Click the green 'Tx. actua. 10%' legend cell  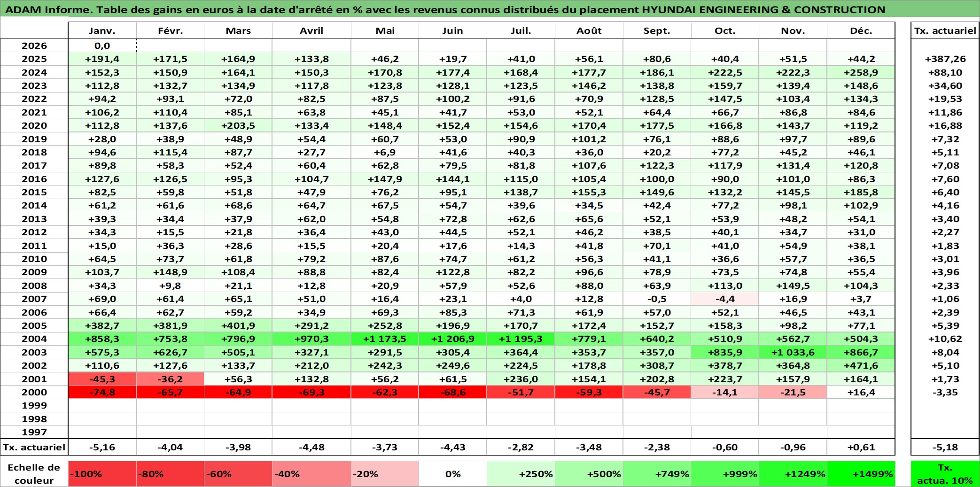(945, 474)
